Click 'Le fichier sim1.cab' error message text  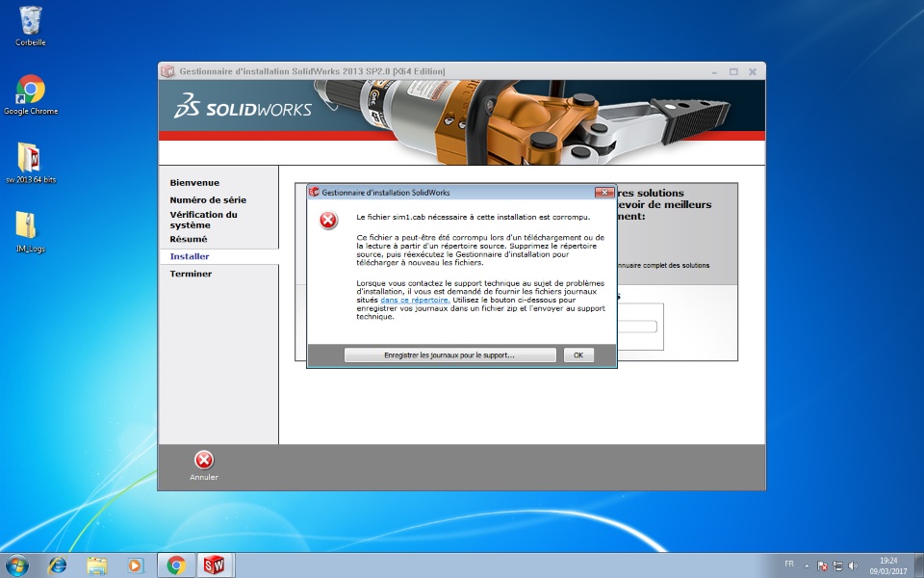click(474, 217)
